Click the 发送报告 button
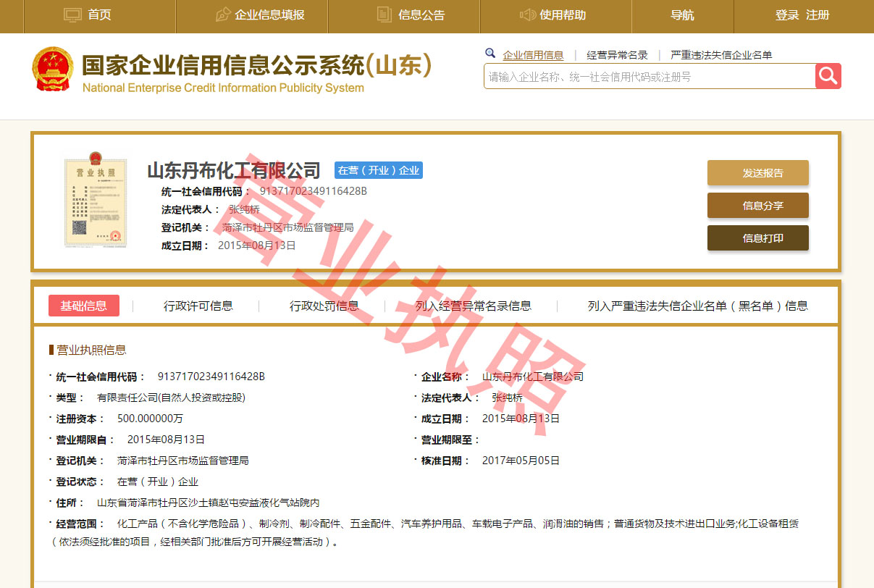The image size is (874, 588). 758,173
